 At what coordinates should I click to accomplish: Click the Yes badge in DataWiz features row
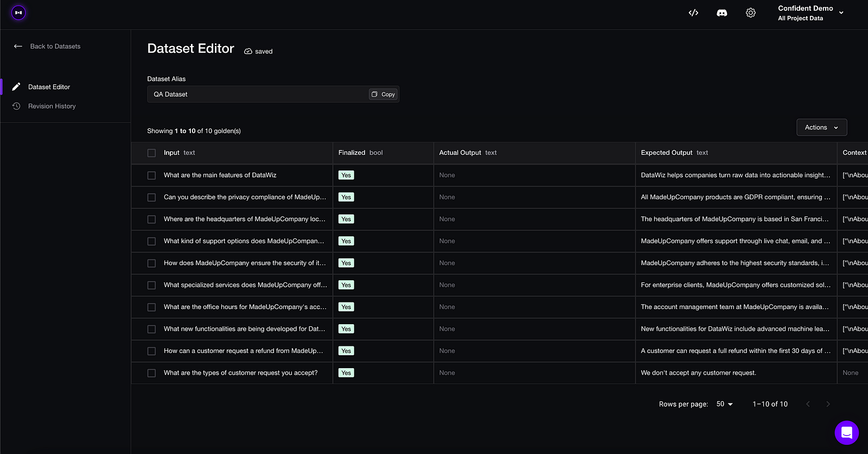(346, 175)
